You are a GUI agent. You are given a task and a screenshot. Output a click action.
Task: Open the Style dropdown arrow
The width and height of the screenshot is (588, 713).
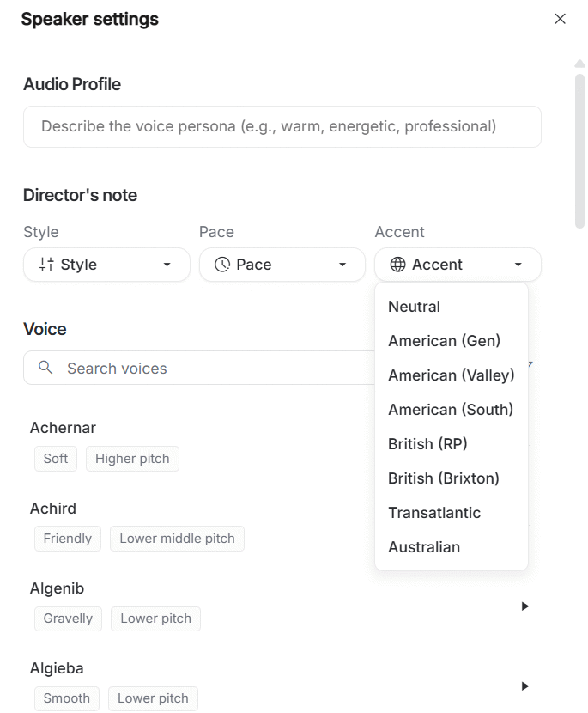167,265
